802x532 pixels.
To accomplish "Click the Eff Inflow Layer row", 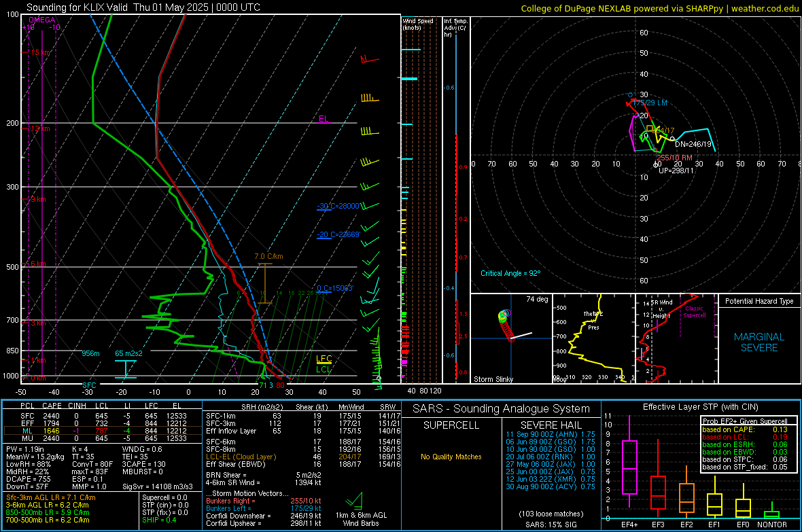I will (303, 431).
